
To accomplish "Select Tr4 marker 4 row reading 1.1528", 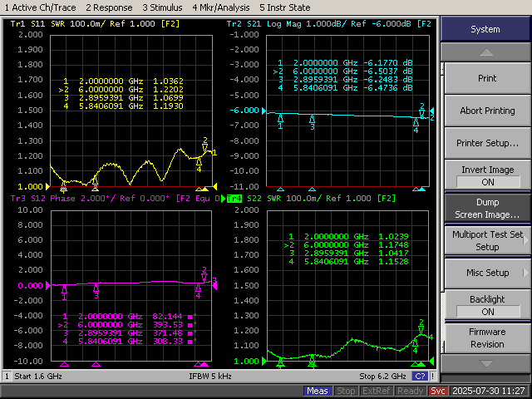I will [348, 262].
